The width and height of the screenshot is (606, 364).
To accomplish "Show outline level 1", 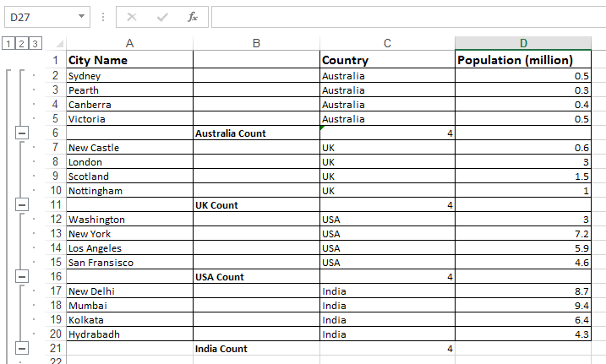I will (8, 44).
